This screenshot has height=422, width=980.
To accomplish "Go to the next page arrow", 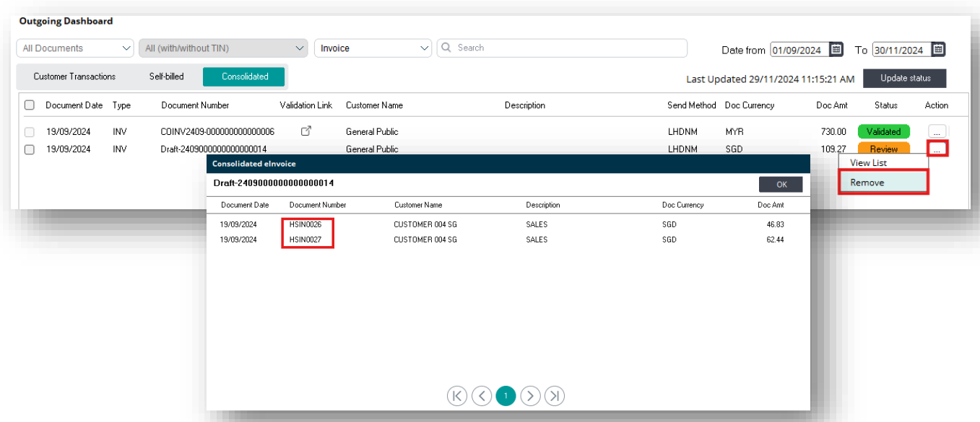I will tap(530, 395).
